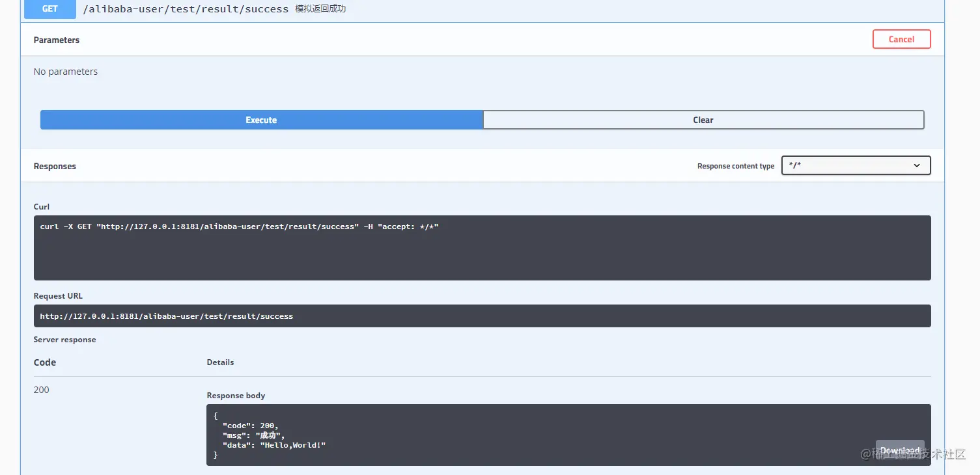Click the blue GET method badge

50,9
